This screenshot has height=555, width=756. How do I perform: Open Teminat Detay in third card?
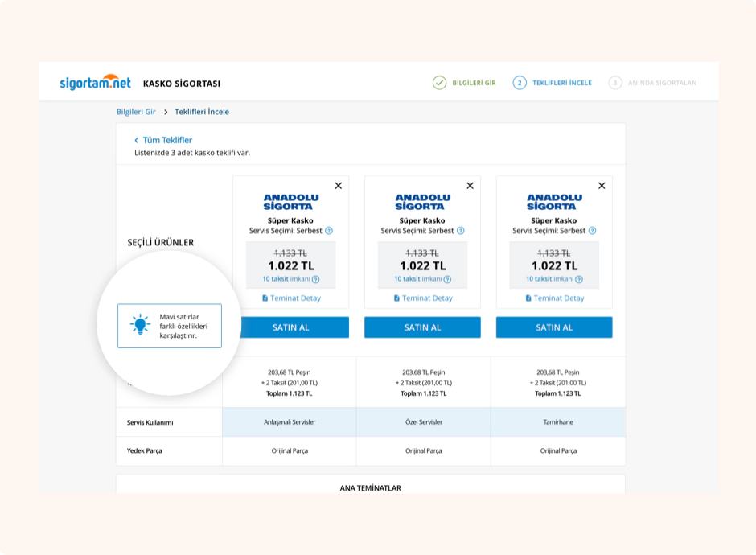coord(554,298)
